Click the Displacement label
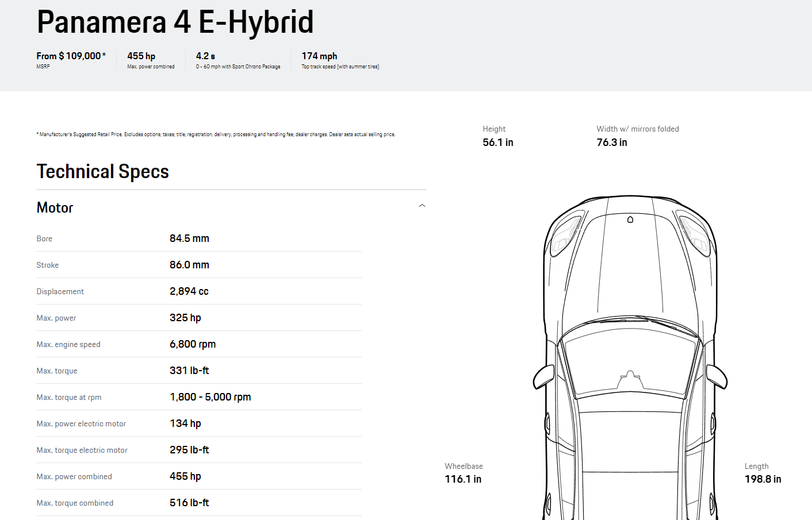Screen dimensions: 812x520 (60, 291)
